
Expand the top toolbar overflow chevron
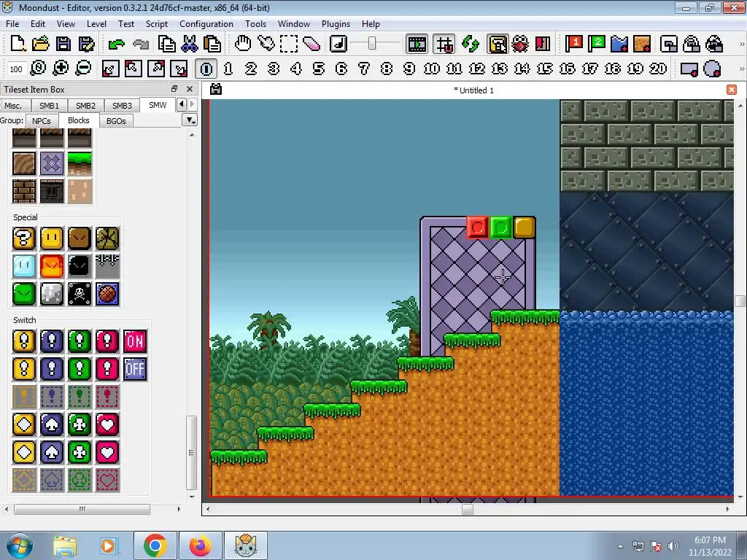(741, 44)
